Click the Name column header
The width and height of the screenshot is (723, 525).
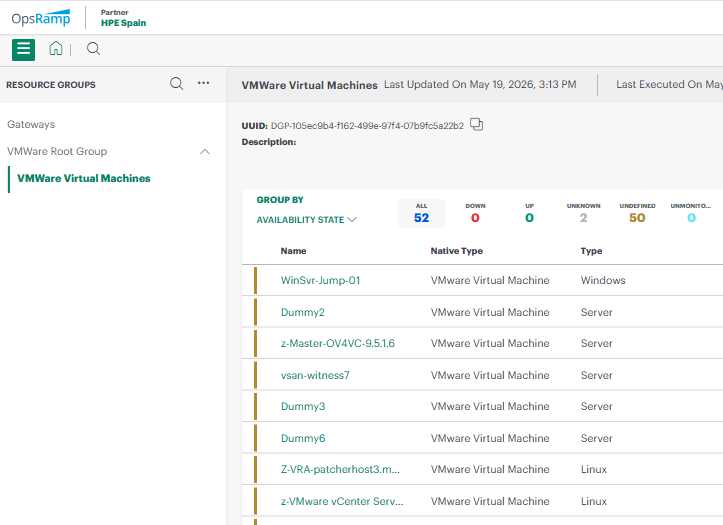coord(293,251)
